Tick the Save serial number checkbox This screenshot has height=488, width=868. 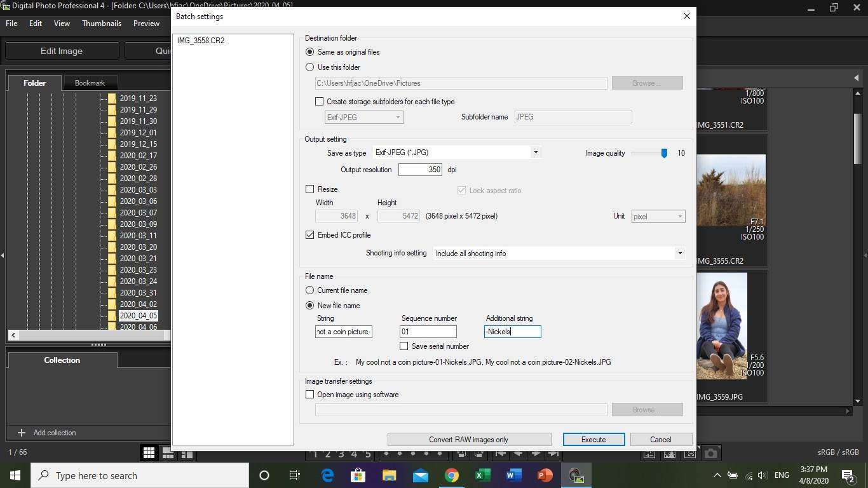tap(403, 346)
